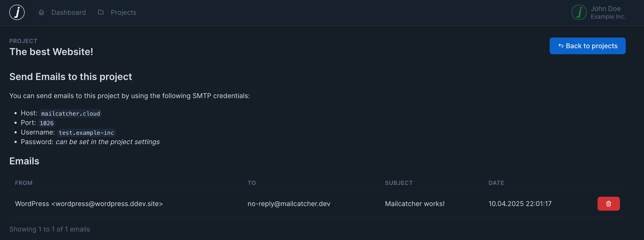Open the WordPress sender email row
This screenshot has height=240, width=644.
(x=89, y=204)
